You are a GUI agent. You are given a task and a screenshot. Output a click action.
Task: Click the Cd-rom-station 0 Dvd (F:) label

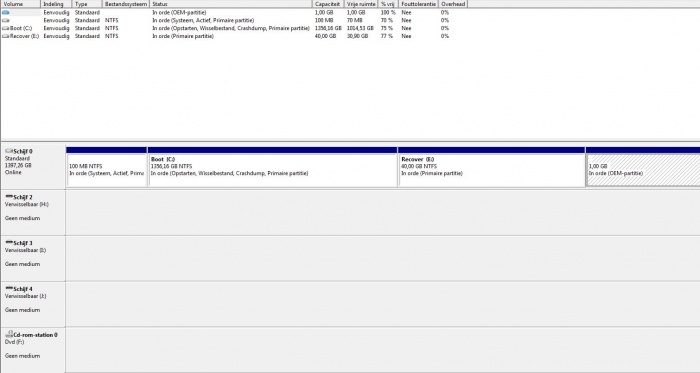point(14,342)
